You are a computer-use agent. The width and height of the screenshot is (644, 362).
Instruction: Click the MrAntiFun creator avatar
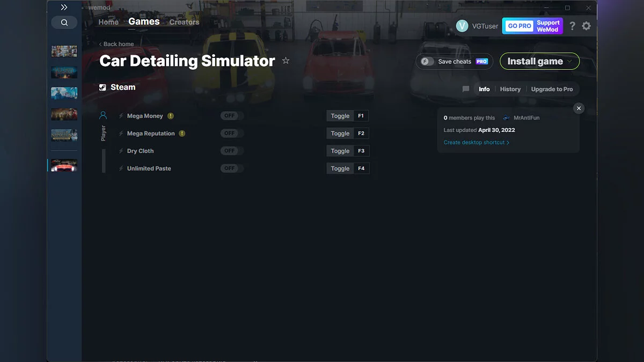tap(505, 117)
